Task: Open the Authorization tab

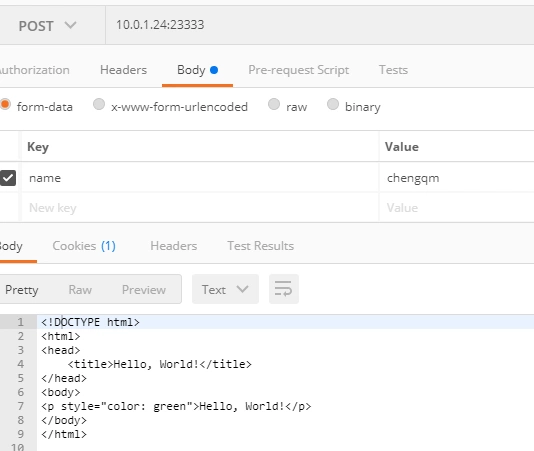Action: tap(34, 70)
